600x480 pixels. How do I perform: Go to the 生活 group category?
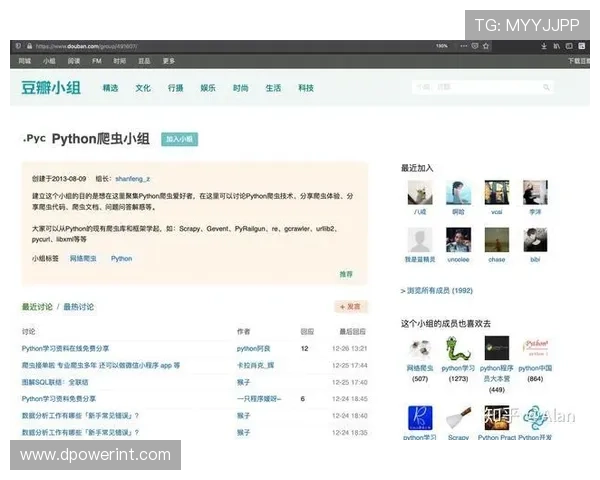(273, 88)
